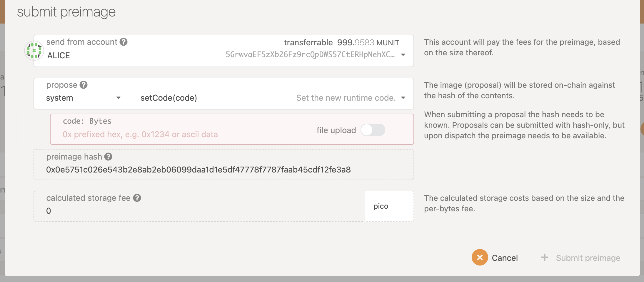
Task: Click the plus icon for Submit preimage
Action: pyautogui.click(x=545, y=258)
